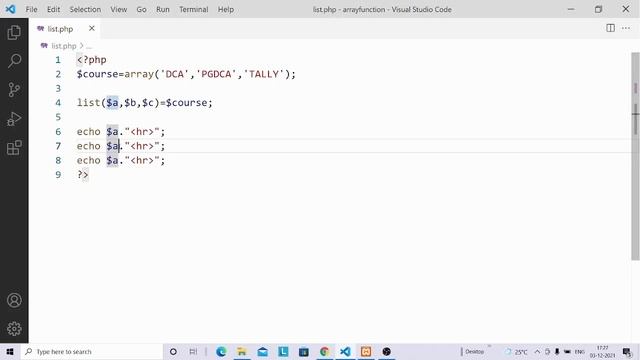Click $b inside the list call
Image resolution: width=640 pixels, height=360 pixels.
click(x=130, y=103)
